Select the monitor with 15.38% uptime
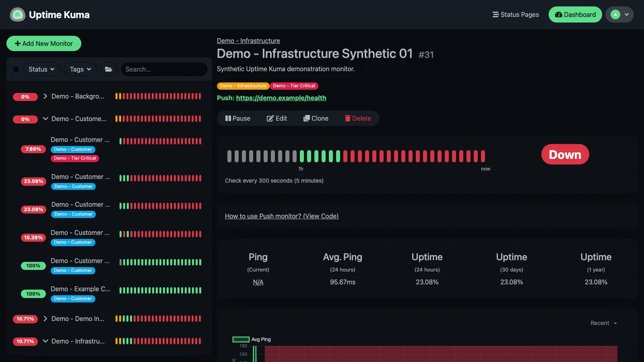This screenshot has width=644, height=362. tap(109, 237)
